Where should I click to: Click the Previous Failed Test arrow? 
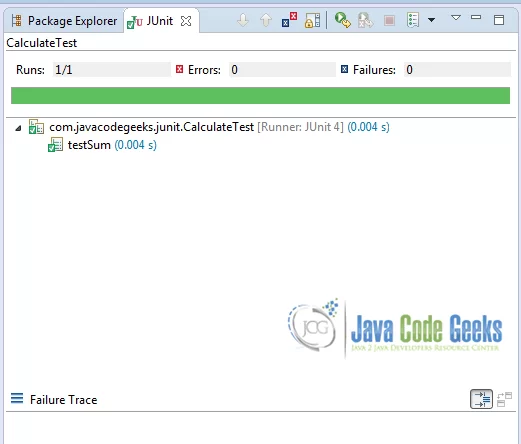[266, 20]
